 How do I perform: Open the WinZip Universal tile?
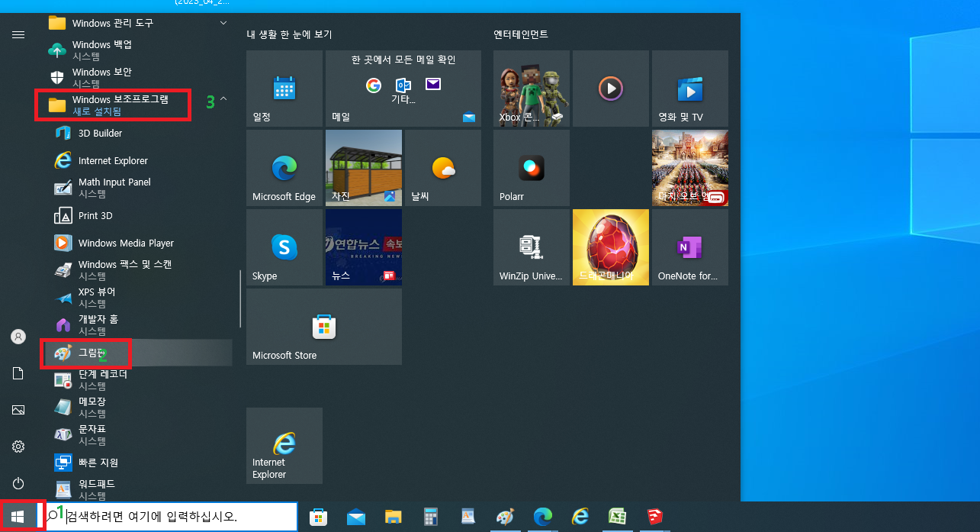point(532,247)
